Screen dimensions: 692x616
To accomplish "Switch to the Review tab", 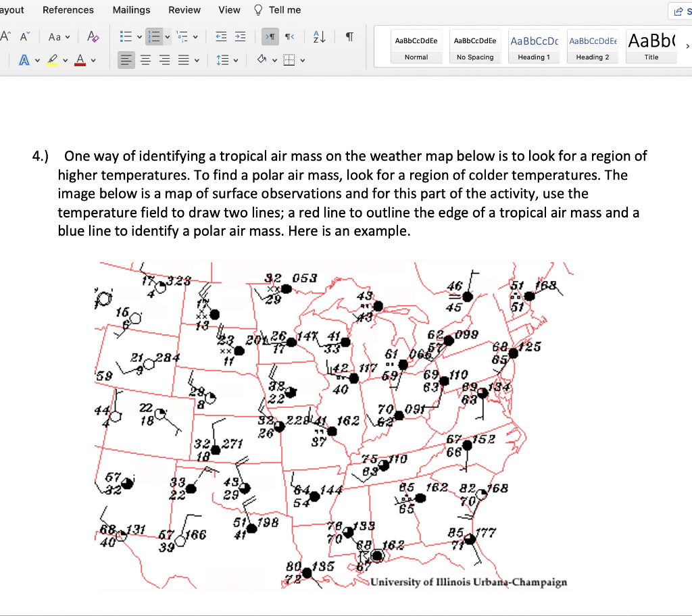I will tap(184, 9).
